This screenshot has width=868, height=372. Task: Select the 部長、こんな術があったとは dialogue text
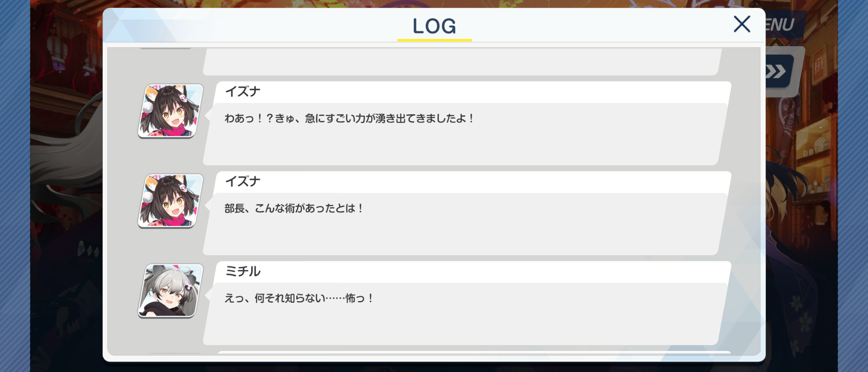[294, 208]
